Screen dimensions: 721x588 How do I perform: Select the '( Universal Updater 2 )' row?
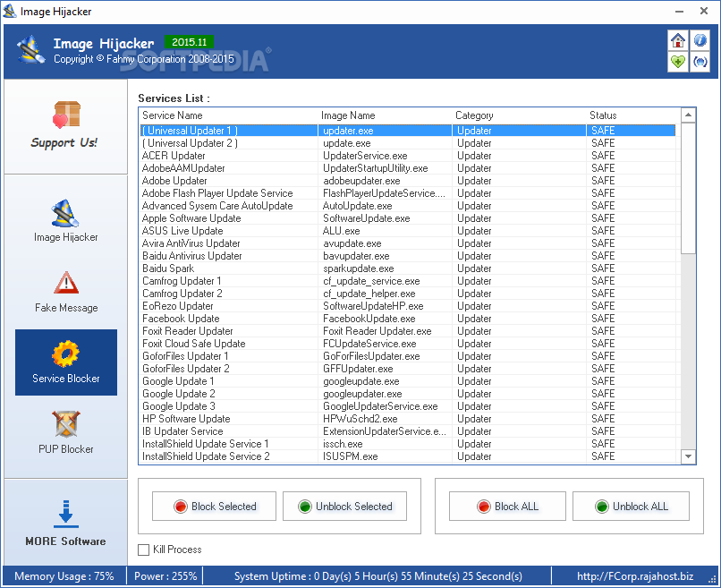408,143
